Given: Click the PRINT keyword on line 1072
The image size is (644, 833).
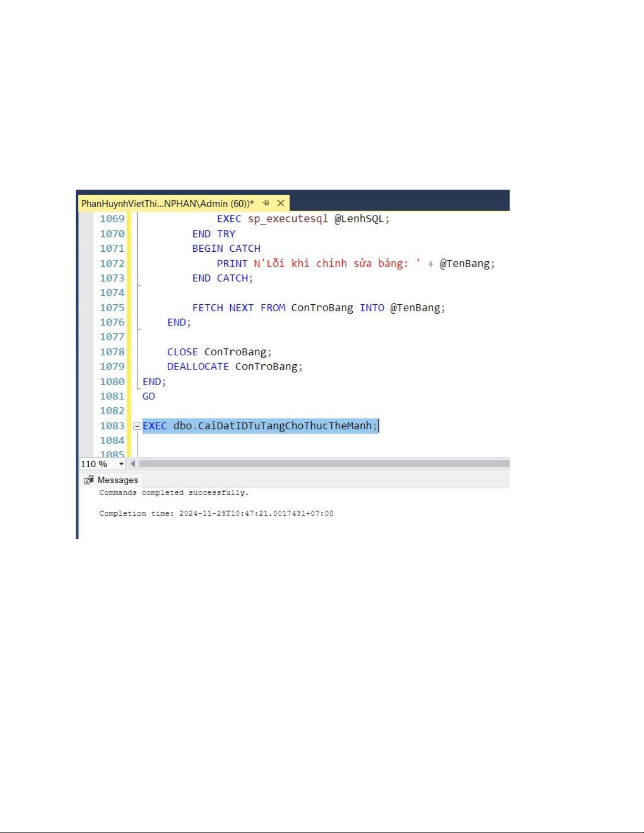Looking at the screenshot, I should [232, 263].
